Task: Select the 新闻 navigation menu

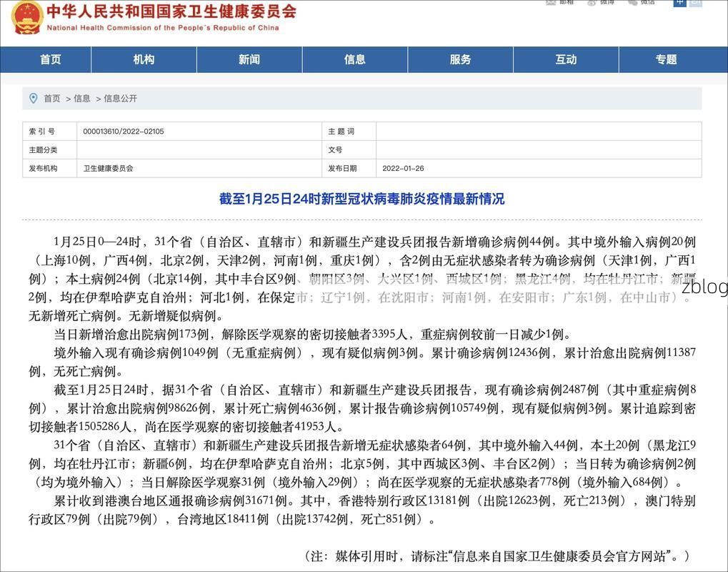Action: (249, 59)
